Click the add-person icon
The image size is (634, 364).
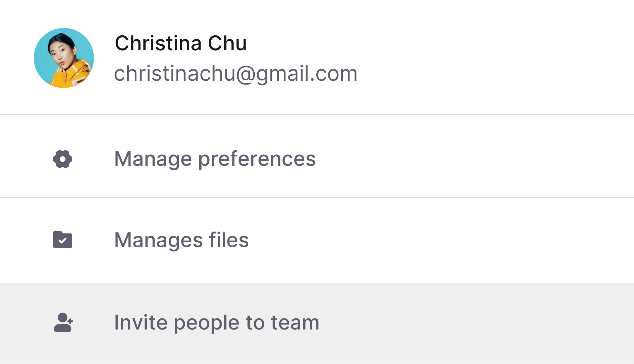63,322
